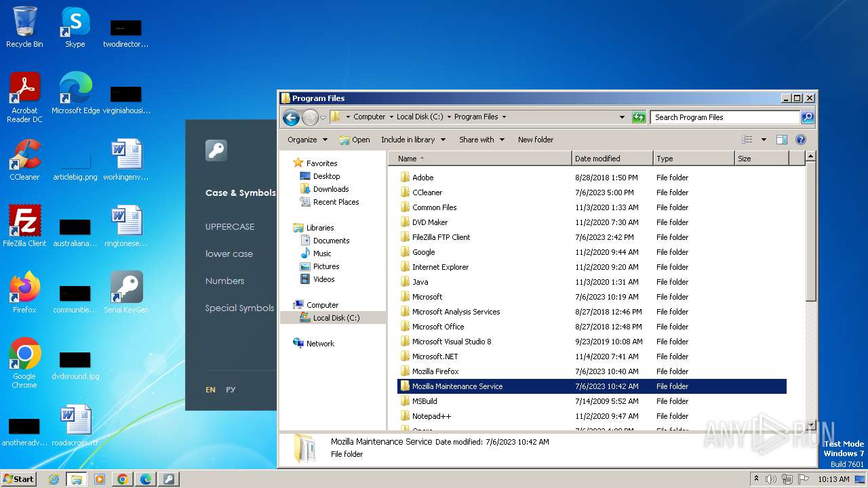Click the Open toolbar button
The height and width of the screenshot is (488, 868).
coord(354,140)
